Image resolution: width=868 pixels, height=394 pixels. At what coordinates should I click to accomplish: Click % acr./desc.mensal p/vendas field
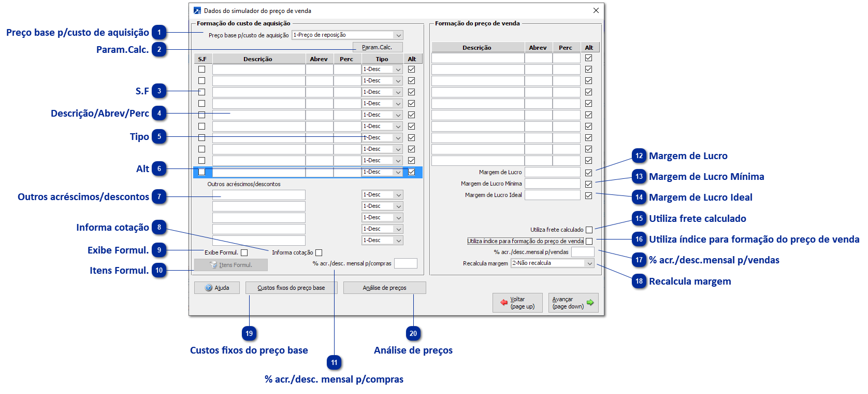pyautogui.click(x=583, y=252)
